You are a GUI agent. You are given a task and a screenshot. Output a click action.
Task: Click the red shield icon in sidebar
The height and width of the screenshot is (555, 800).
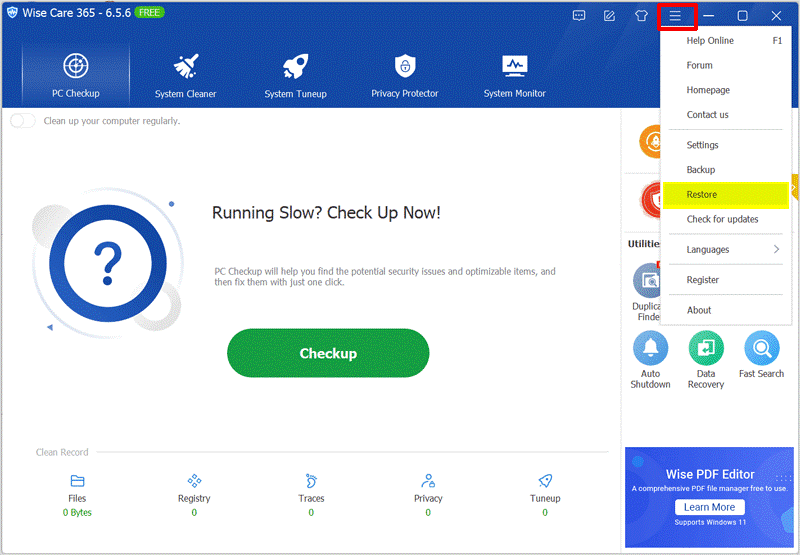click(x=651, y=199)
